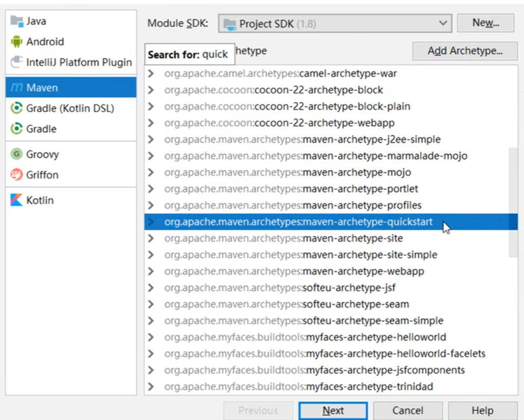Expand softeu-archetype-seam-simple node
The width and height of the screenshot is (524, 420).
151,321
